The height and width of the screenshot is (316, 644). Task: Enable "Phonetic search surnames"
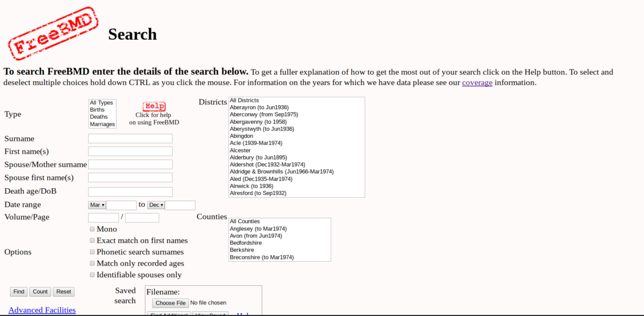pyautogui.click(x=92, y=252)
